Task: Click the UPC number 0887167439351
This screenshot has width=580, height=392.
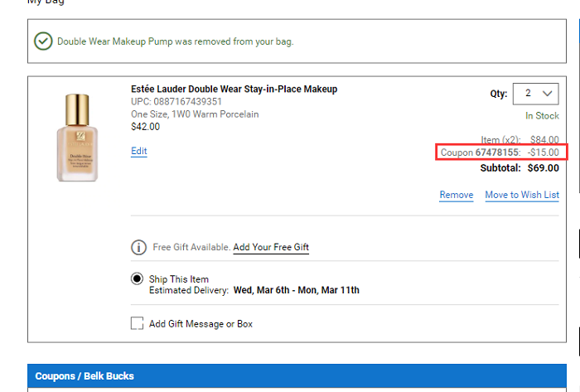Action: click(187, 101)
